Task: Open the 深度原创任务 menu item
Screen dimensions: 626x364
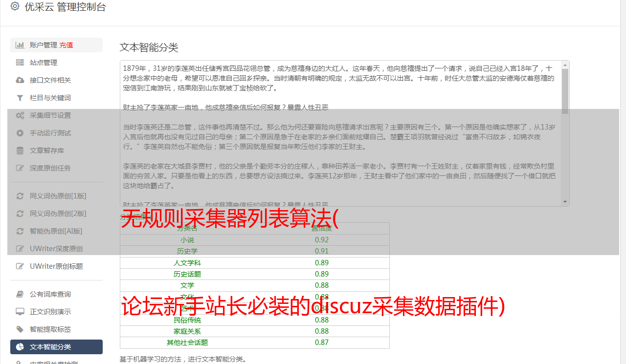Action: point(56,168)
